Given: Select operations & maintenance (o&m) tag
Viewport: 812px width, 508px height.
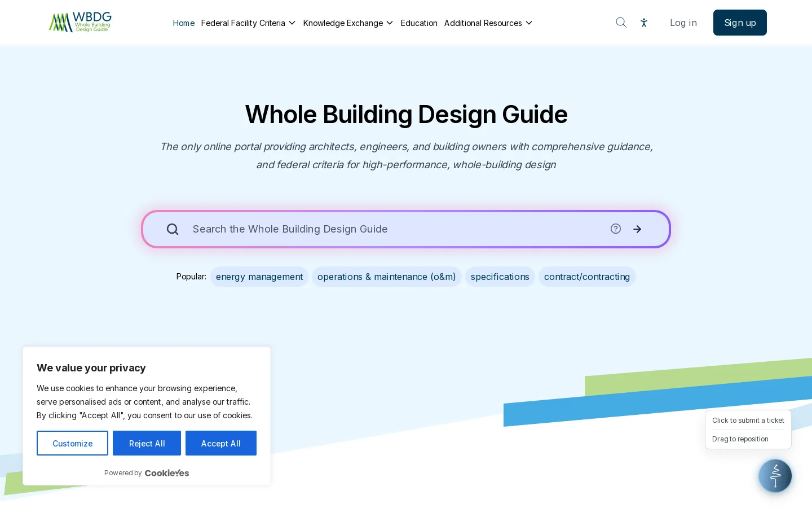Looking at the screenshot, I should coord(387,277).
